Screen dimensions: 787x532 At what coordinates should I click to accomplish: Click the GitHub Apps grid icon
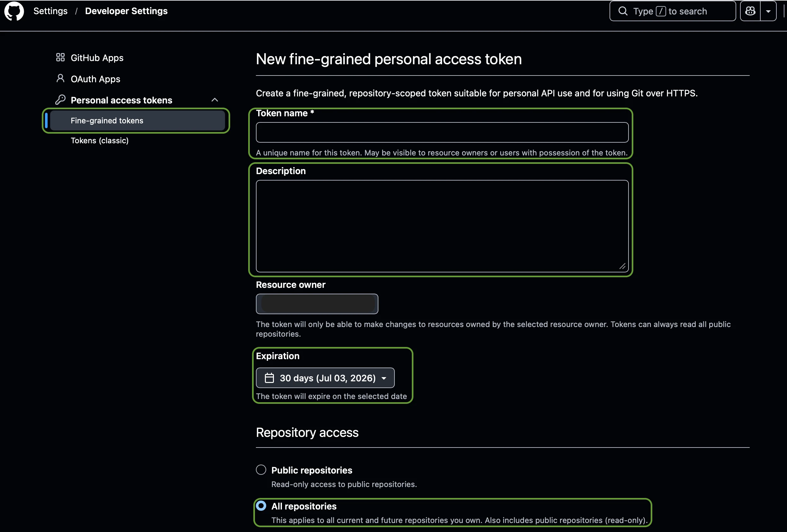click(x=60, y=58)
